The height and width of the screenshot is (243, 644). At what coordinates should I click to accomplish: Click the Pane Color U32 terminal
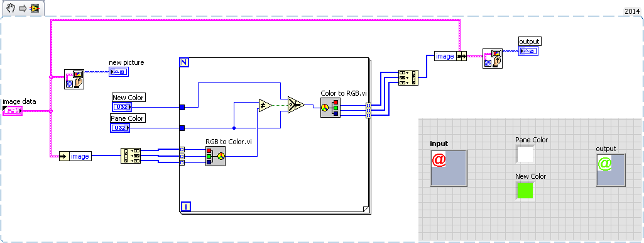coord(121,128)
